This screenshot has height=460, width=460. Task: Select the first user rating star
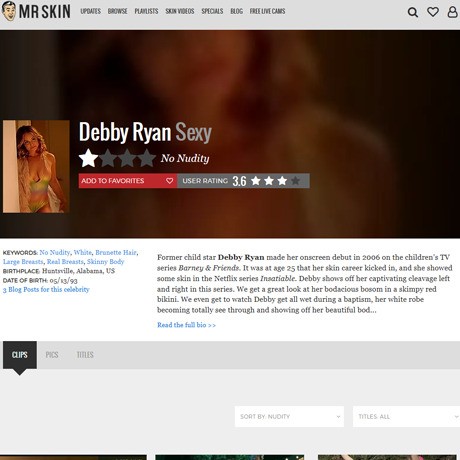[x=256, y=181]
